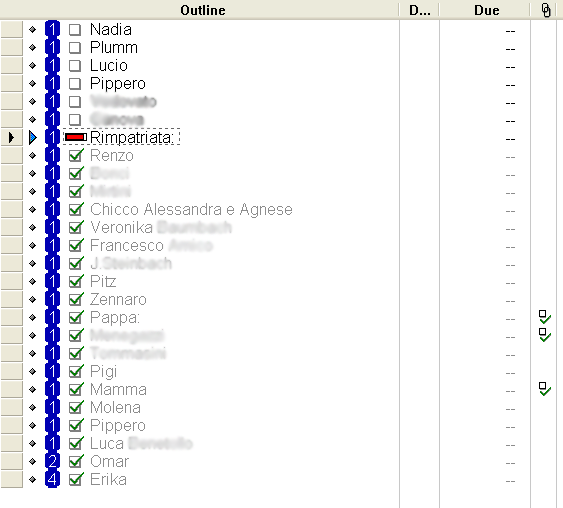Click priority badge 1 next to Plumm
The image size is (563, 508).
tap(52, 47)
